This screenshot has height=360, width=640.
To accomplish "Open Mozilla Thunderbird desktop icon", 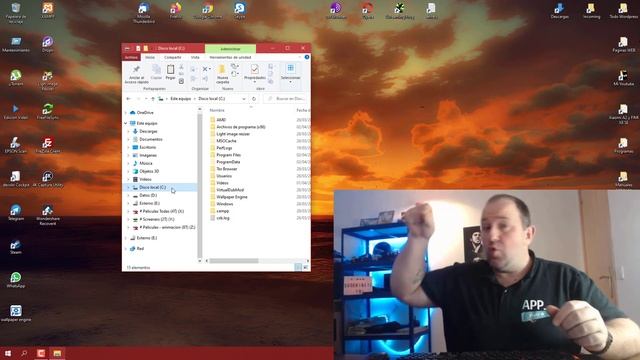I will 144,12.
